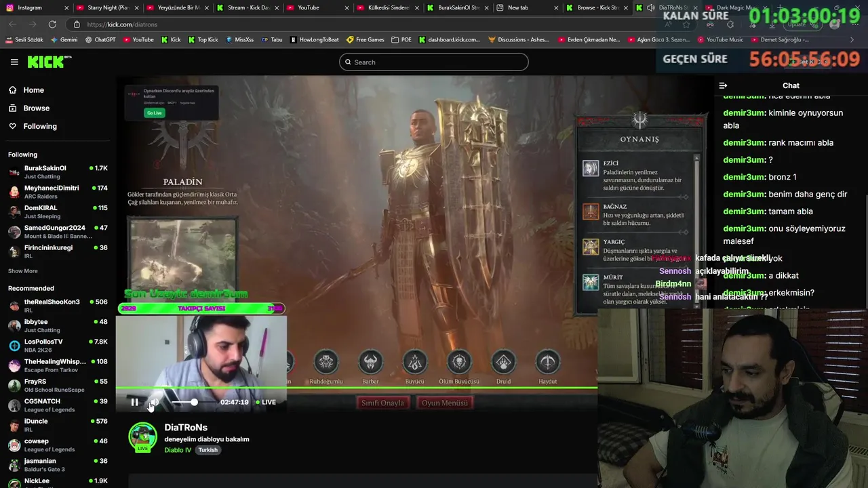
Task: Click Sınıfı Onayla button in stream
Action: coord(382,403)
